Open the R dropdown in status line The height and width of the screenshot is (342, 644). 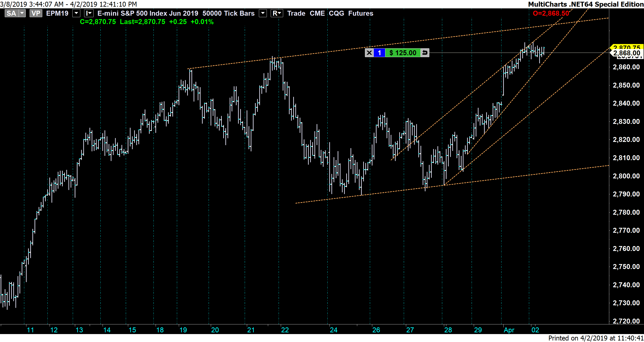(277, 13)
